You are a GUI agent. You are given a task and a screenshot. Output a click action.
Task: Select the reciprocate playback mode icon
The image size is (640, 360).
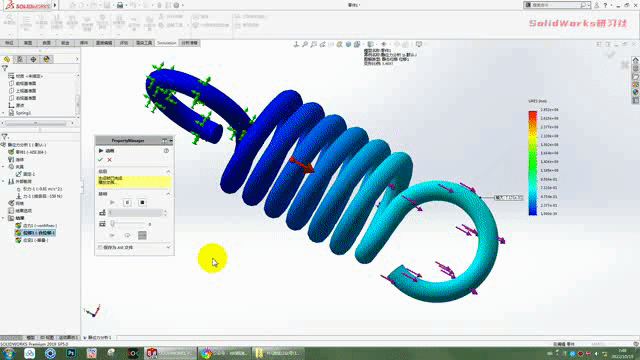tap(142, 236)
